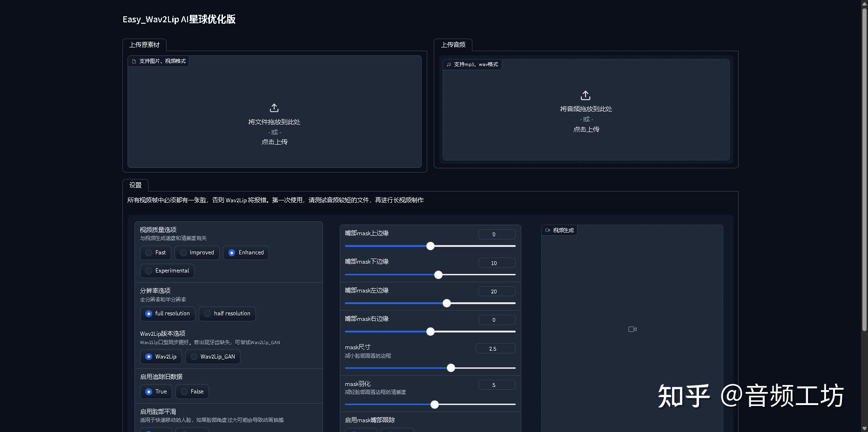Click 点击上传 in the source material panel

pos(274,142)
